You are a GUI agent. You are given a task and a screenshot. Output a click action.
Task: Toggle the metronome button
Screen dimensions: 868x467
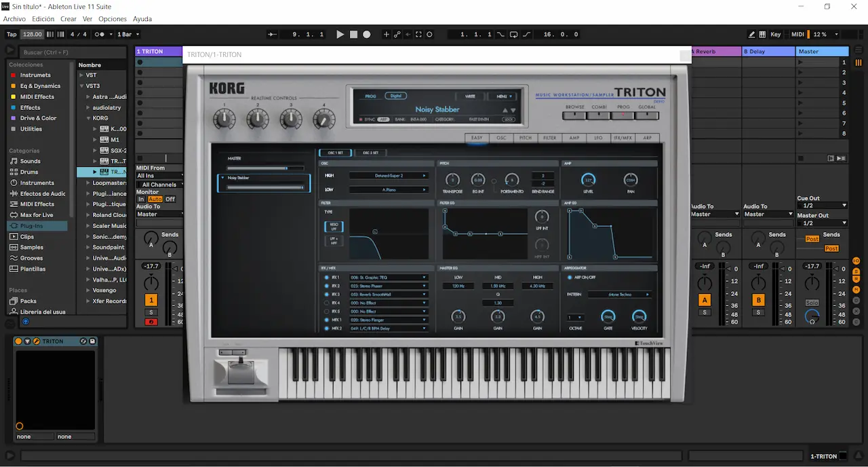pos(101,34)
